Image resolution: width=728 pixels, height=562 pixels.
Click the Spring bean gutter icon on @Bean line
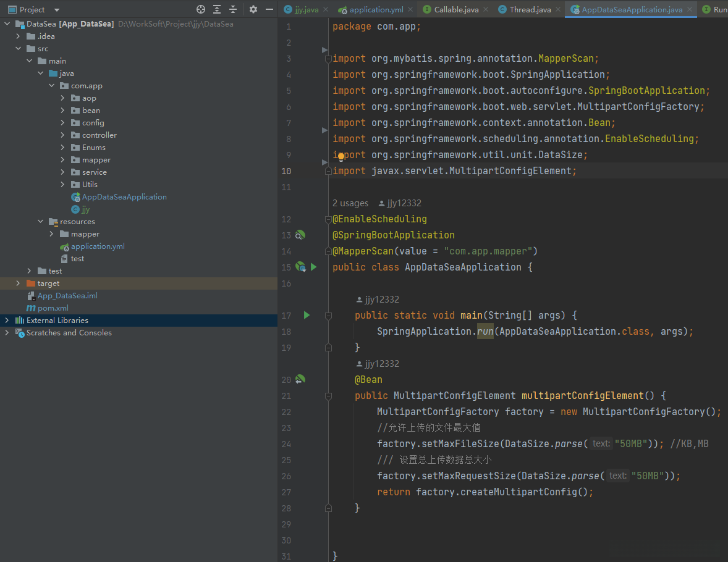click(x=300, y=379)
